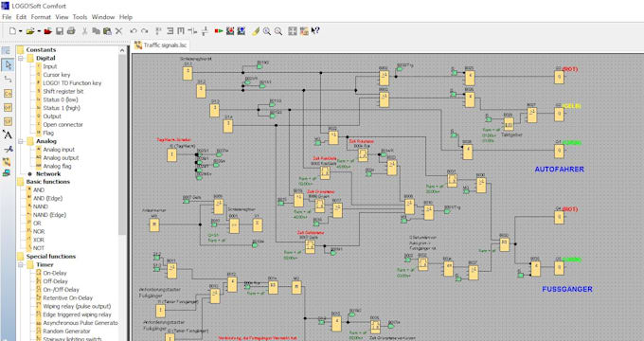Select On-Delay in the Timer list
This screenshot has height=341, width=644.
(x=55, y=273)
